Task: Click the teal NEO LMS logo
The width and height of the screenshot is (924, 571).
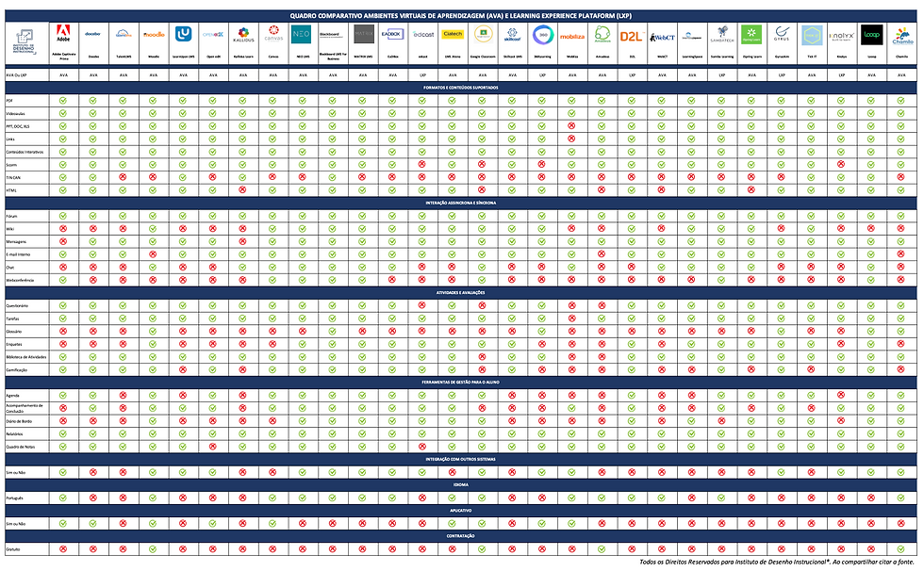Action: pyautogui.click(x=301, y=34)
